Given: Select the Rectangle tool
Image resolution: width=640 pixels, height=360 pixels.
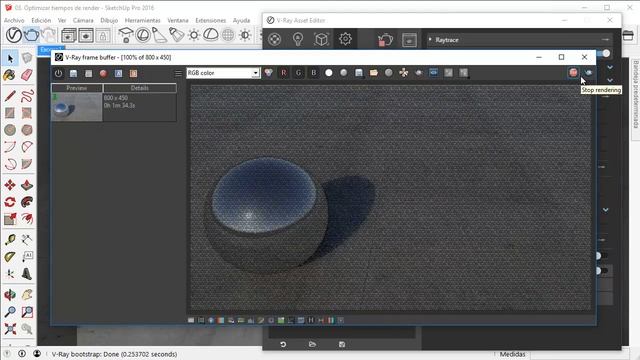Looking at the screenshot, I should (10, 113).
